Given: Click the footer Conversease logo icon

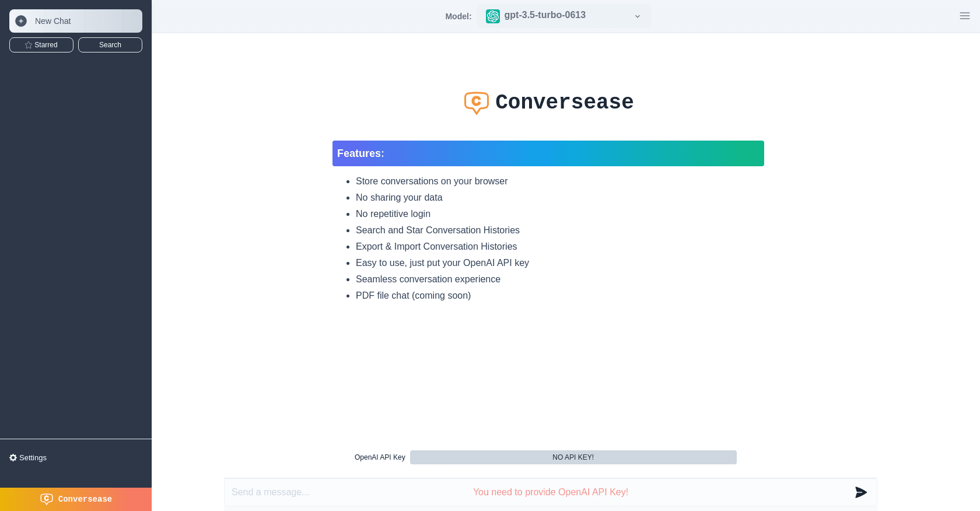Looking at the screenshot, I should tap(47, 499).
